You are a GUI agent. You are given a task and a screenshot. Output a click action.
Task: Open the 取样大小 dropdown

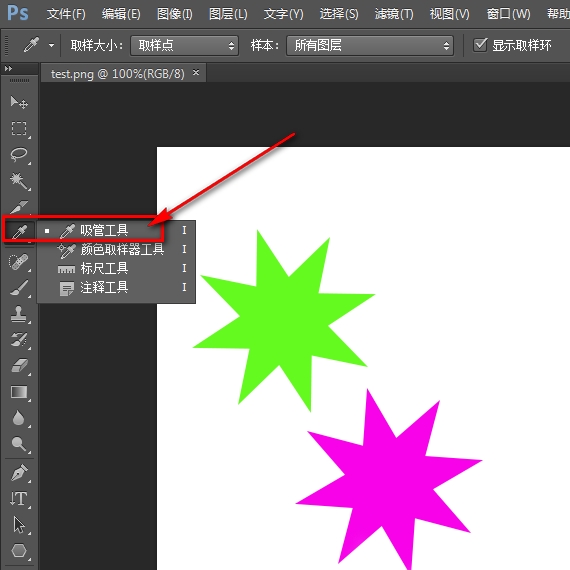point(184,45)
